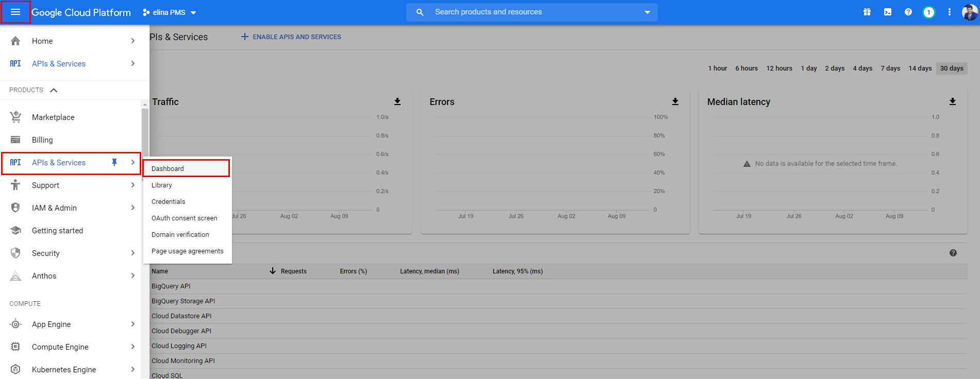Image resolution: width=980 pixels, height=379 pixels.
Task: Open the elina PMS project selector dropdown
Action: [170, 12]
